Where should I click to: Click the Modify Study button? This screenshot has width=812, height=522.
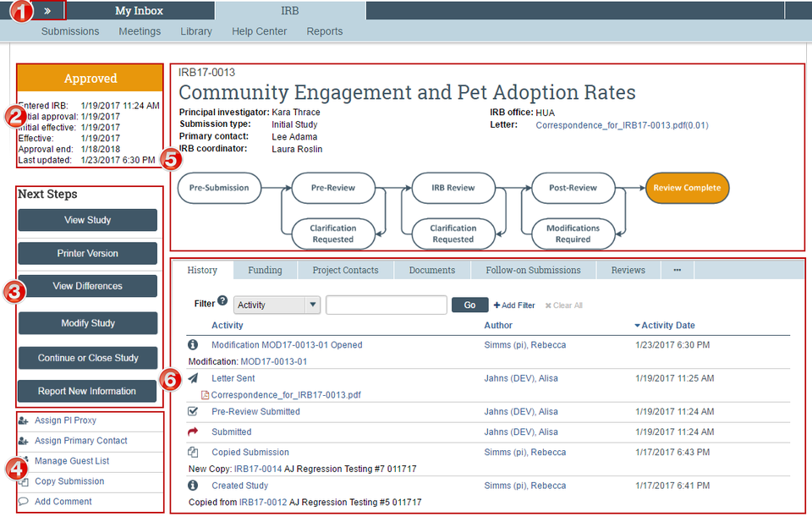click(88, 323)
